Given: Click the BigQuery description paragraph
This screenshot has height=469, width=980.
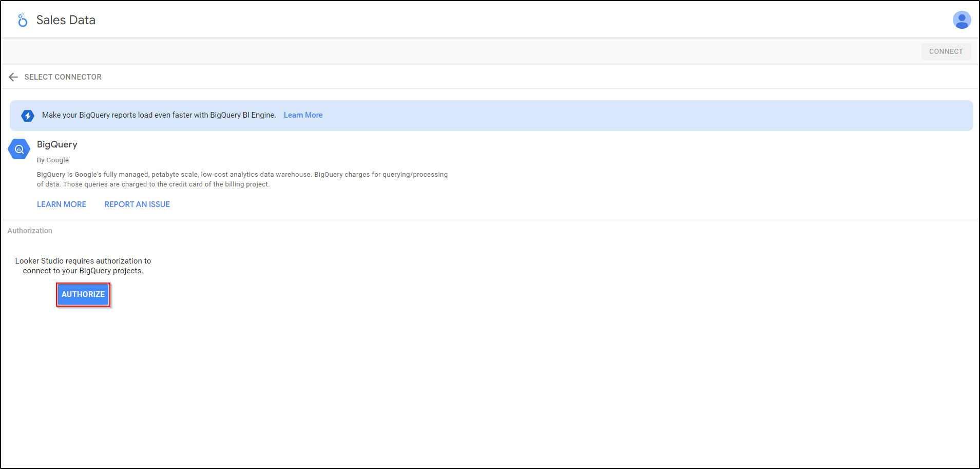Looking at the screenshot, I should [242, 179].
